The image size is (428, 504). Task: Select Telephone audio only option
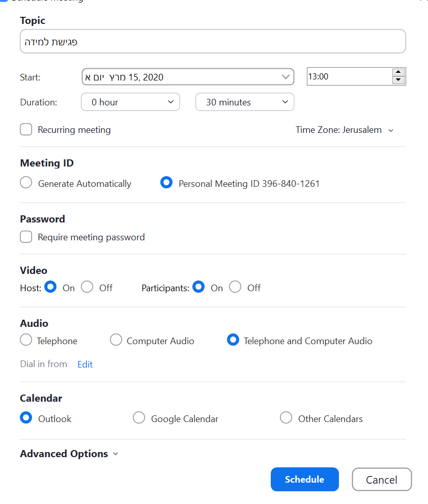point(26,340)
